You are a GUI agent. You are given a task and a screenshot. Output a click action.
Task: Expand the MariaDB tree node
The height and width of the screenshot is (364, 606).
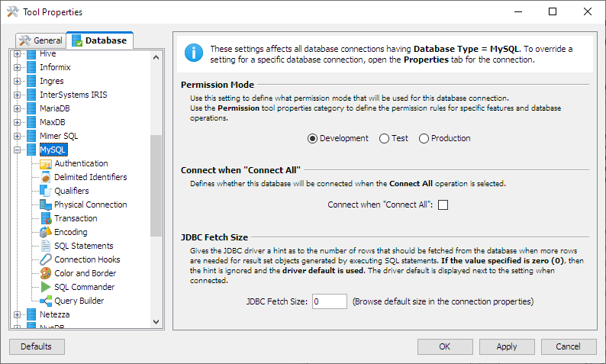point(17,108)
